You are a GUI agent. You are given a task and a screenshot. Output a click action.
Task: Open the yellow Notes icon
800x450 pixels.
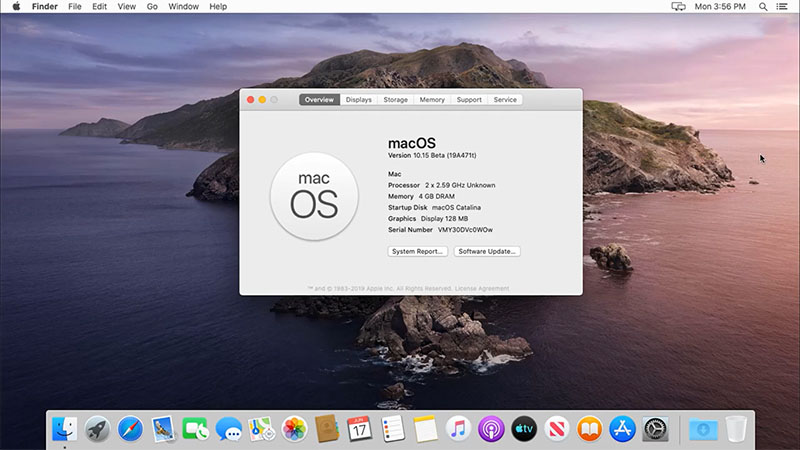click(426, 429)
